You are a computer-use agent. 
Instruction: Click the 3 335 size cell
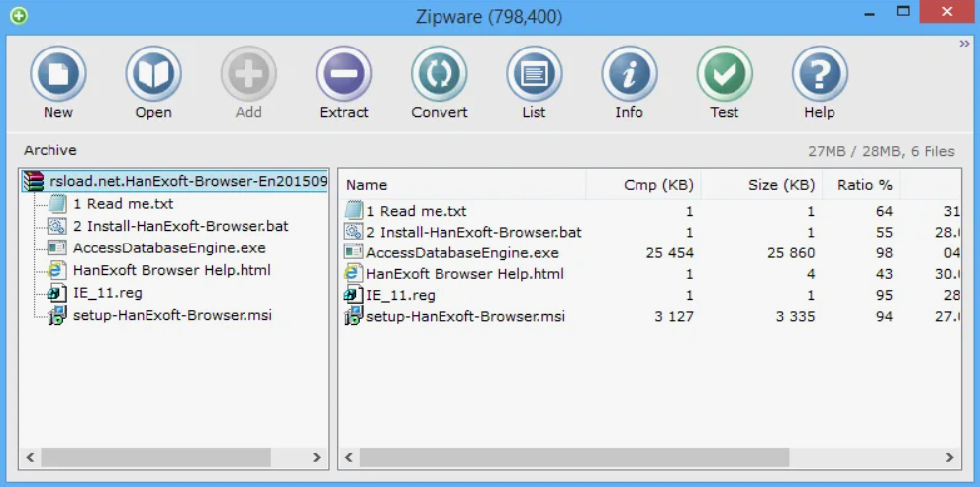click(795, 317)
